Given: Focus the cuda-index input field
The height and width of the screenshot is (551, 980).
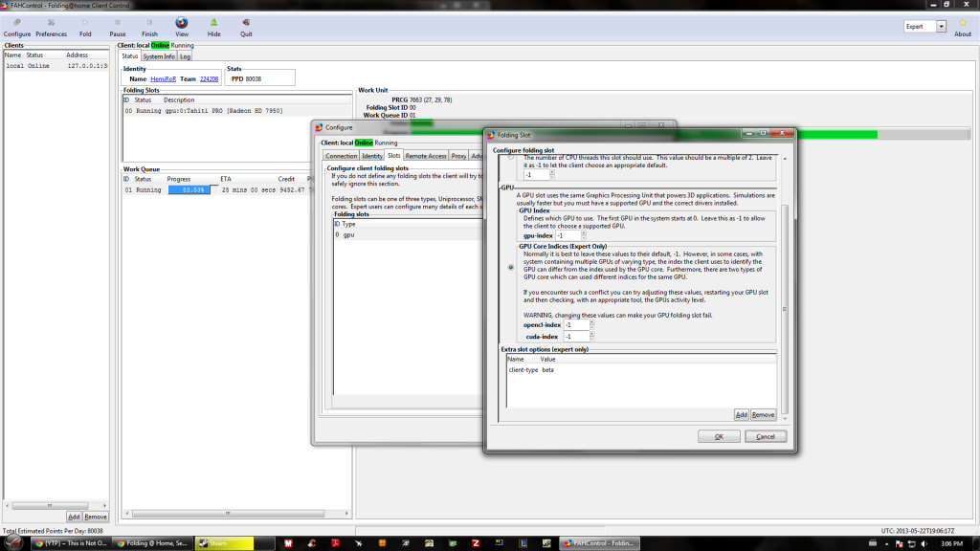Looking at the screenshot, I should coord(576,336).
